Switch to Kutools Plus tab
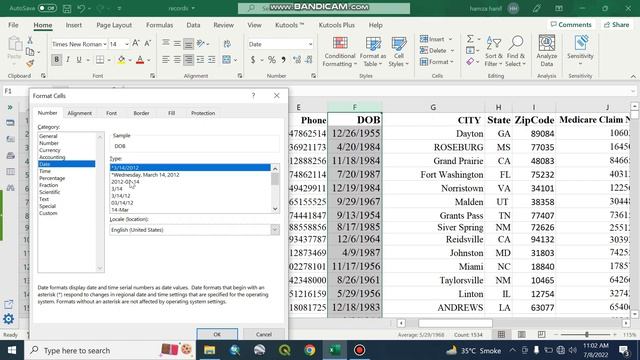Image resolution: width=640 pixels, height=360 pixels. click(336, 25)
